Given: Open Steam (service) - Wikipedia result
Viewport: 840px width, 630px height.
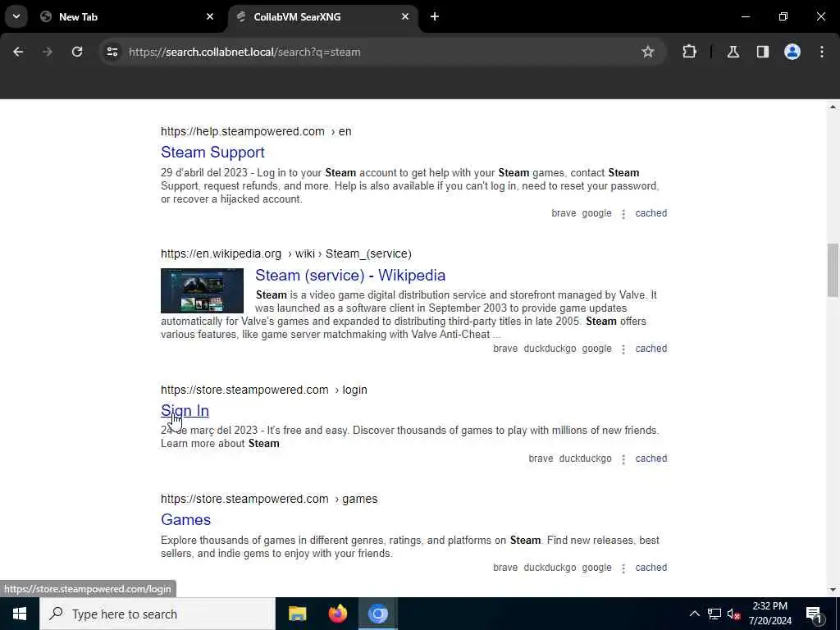Looking at the screenshot, I should coord(349,275).
